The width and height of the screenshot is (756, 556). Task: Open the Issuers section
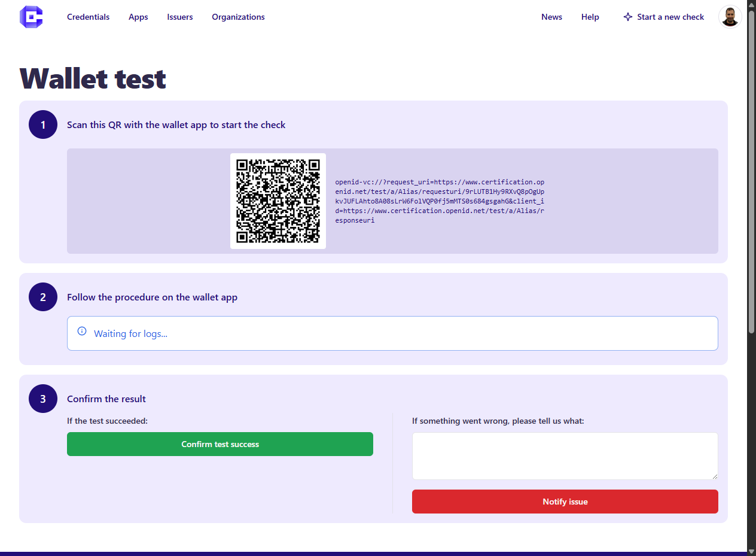coord(180,17)
